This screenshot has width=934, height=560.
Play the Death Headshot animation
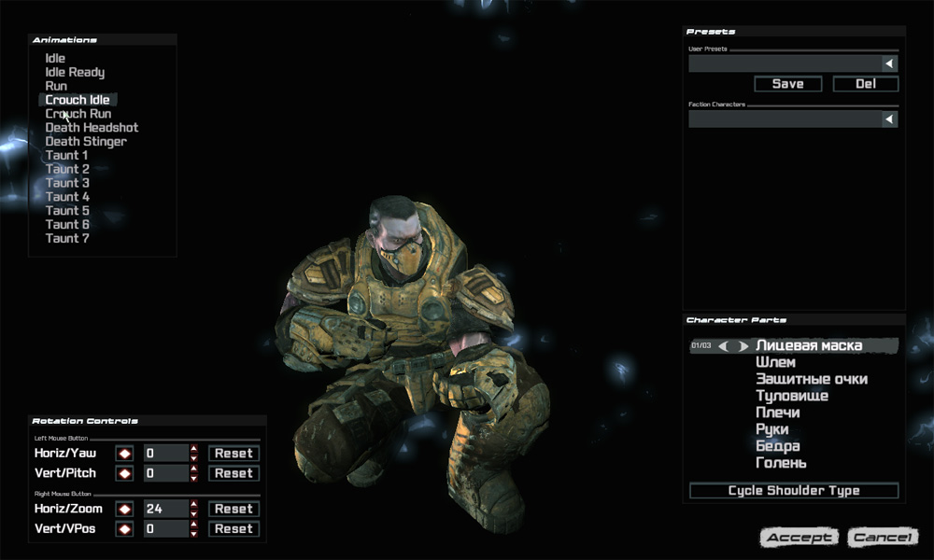click(92, 127)
